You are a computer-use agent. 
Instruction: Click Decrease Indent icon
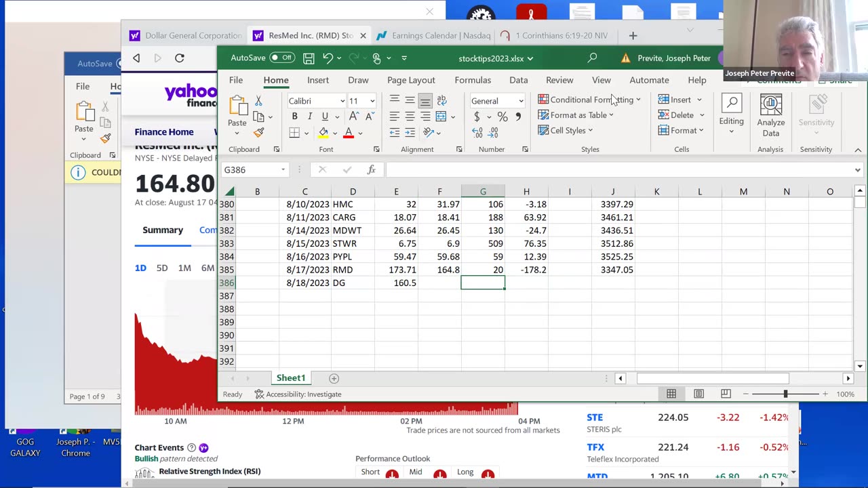point(394,133)
